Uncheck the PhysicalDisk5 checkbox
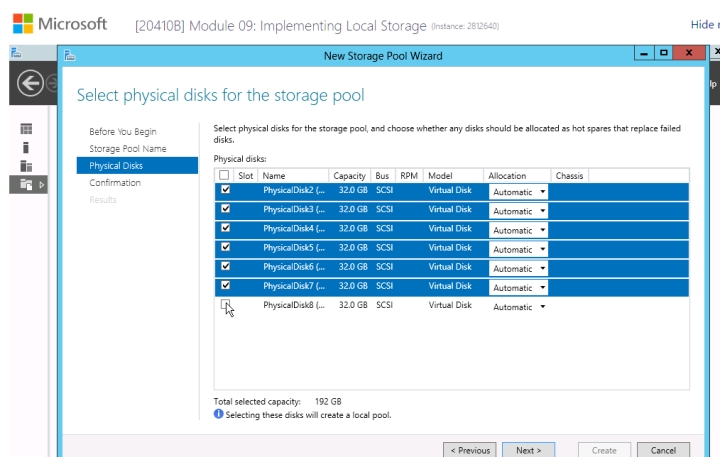 (x=225, y=247)
